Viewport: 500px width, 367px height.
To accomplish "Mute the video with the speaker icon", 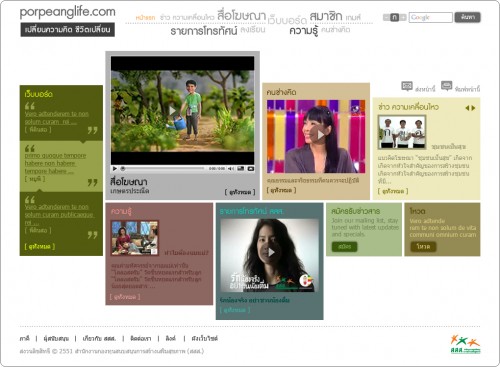I will click(x=230, y=169).
